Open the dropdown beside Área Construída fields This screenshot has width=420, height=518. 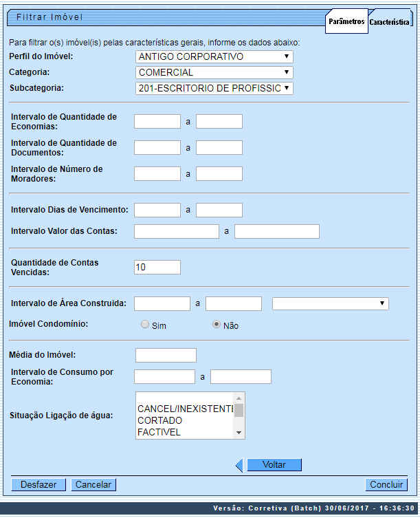pos(330,303)
